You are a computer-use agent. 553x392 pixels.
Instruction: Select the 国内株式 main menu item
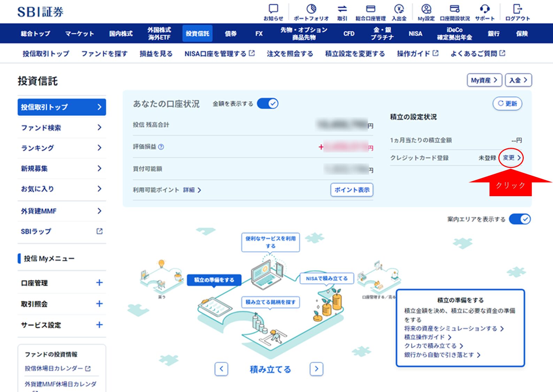click(121, 33)
